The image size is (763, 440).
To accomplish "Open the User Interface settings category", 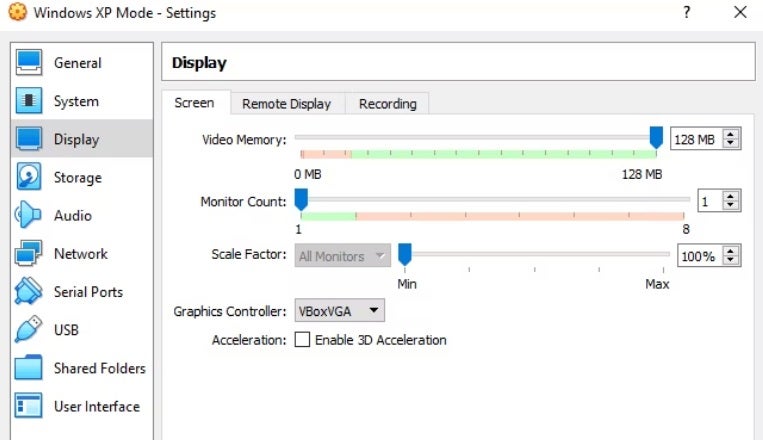I will [82, 406].
